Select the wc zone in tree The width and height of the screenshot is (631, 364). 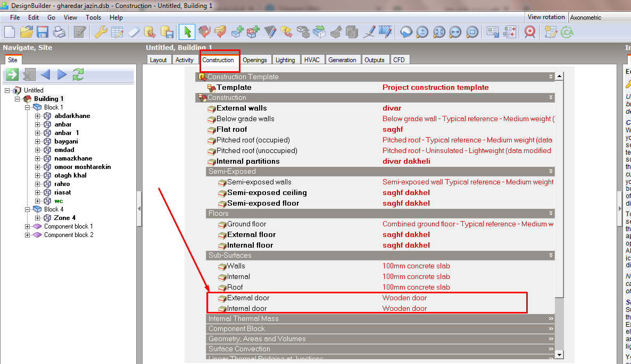(x=59, y=201)
